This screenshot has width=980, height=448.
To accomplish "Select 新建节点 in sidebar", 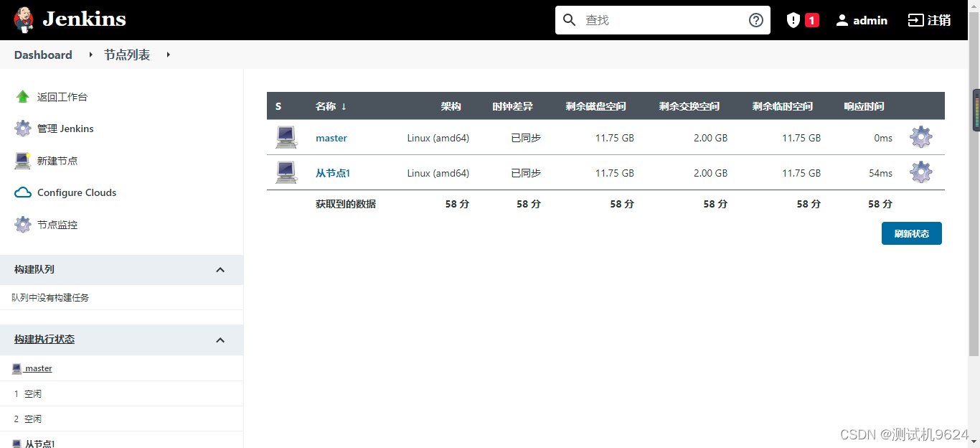I will coord(57,161).
